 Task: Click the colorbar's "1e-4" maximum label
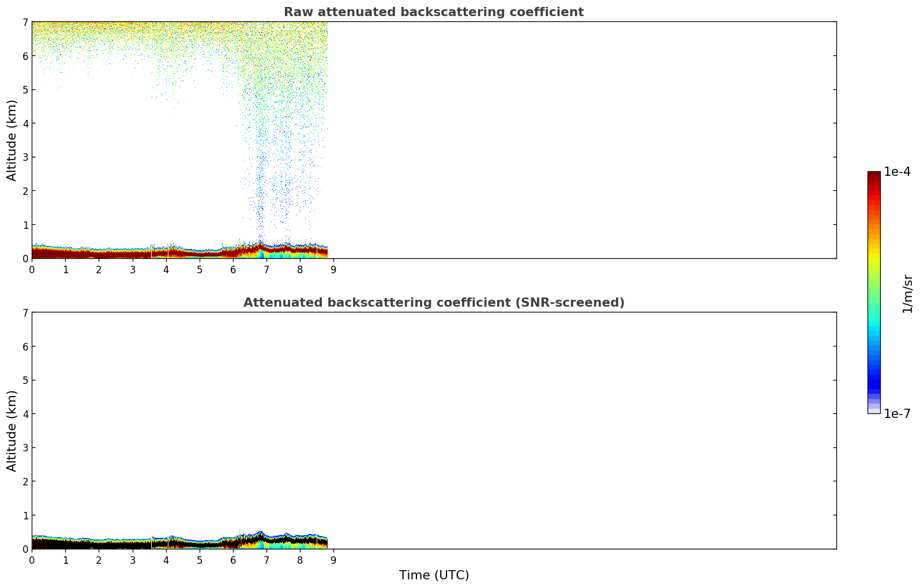click(x=897, y=172)
